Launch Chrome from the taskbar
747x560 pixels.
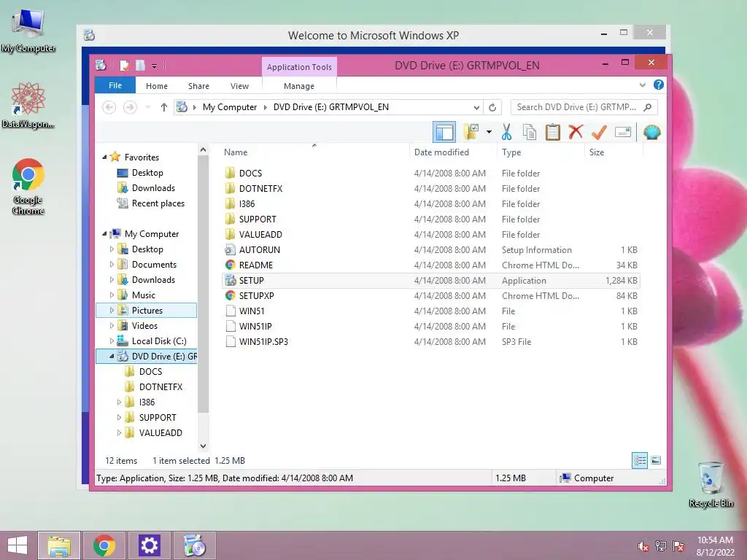(104, 545)
